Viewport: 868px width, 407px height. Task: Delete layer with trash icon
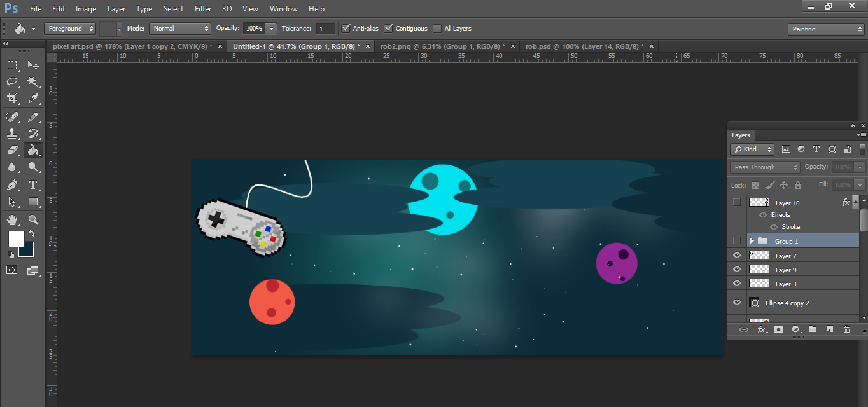point(846,329)
